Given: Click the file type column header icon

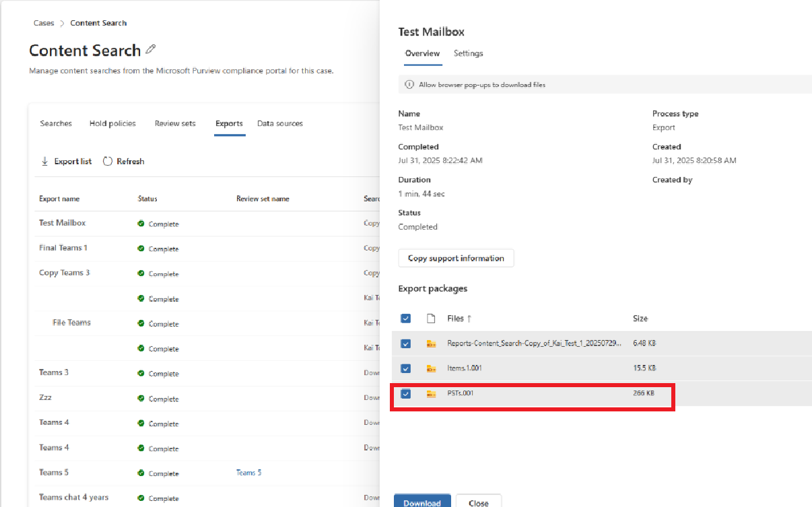Looking at the screenshot, I should (x=432, y=318).
